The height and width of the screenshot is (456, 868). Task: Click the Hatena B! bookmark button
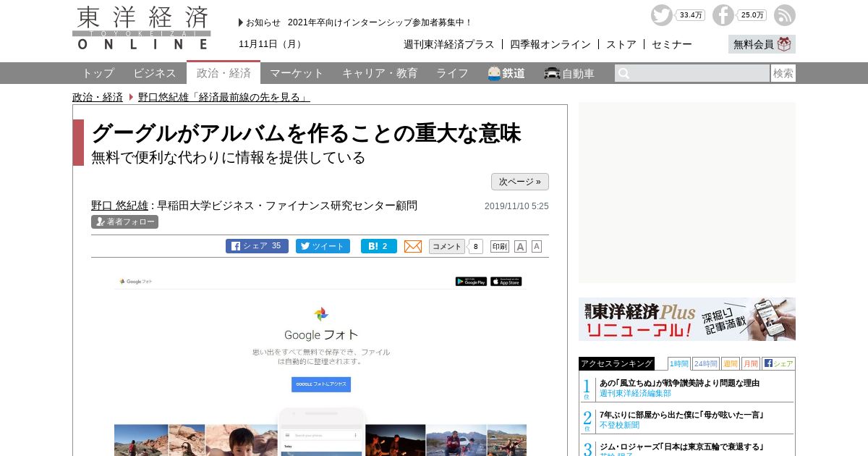379,246
